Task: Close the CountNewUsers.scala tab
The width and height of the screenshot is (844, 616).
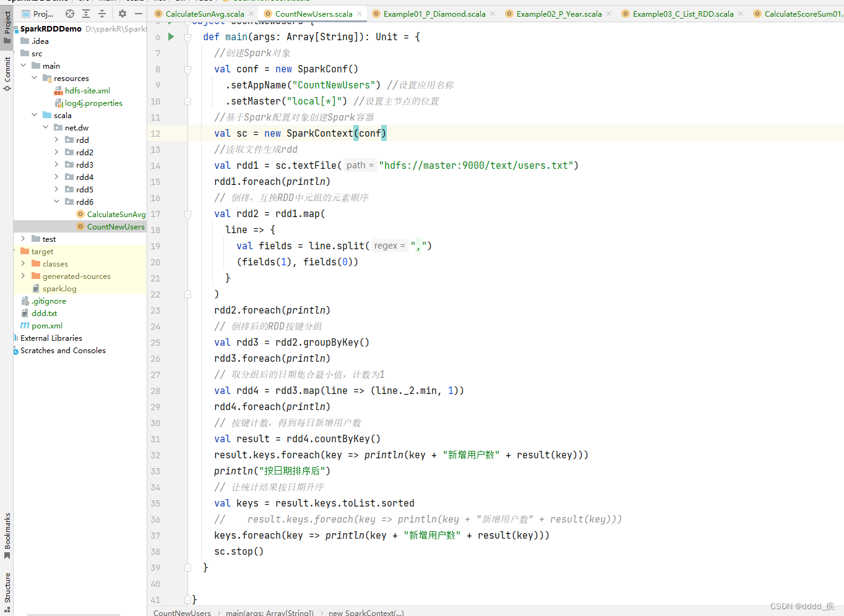Action: pyautogui.click(x=360, y=14)
